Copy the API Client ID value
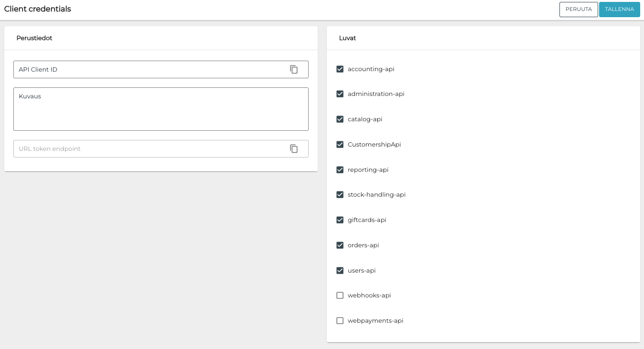The image size is (644, 349). coord(294,70)
